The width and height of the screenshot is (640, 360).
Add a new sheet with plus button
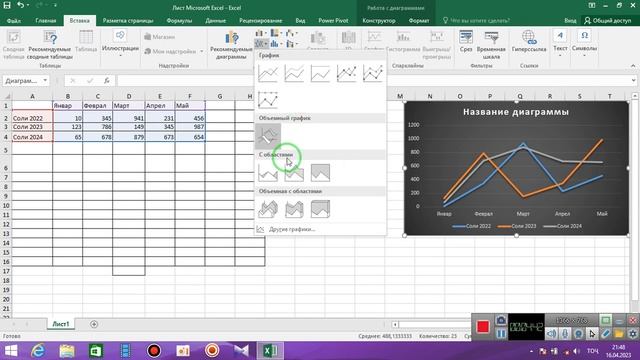point(94,324)
